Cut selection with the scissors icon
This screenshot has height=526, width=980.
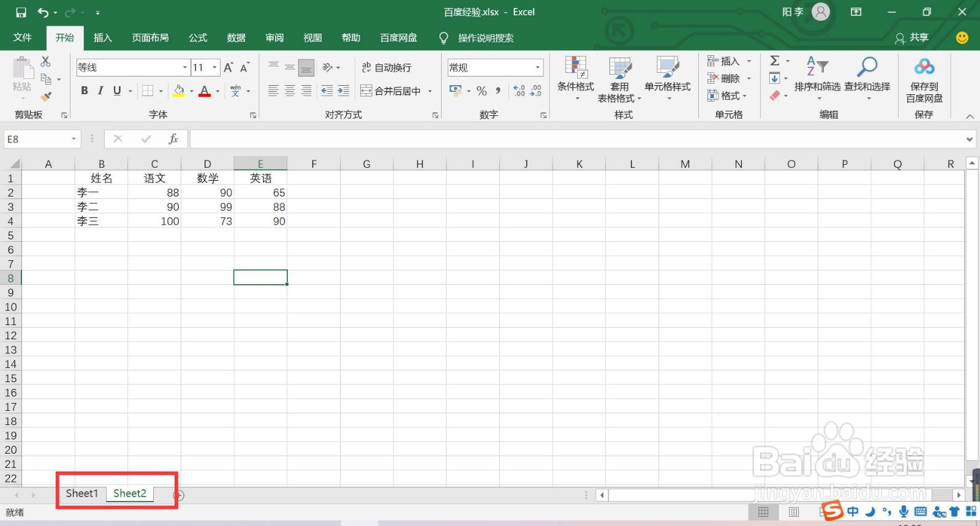(x=46, y=61)
